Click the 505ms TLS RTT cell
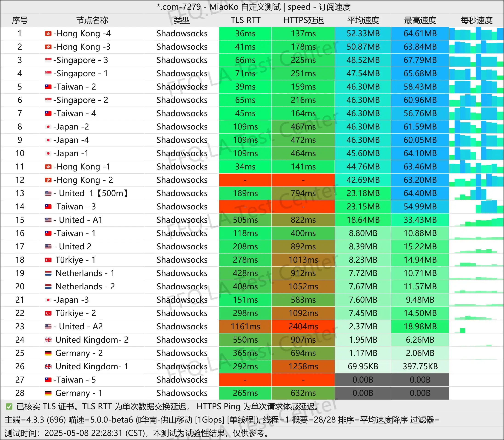This screenshot has height=440, width=504. (x=245, y=220)
